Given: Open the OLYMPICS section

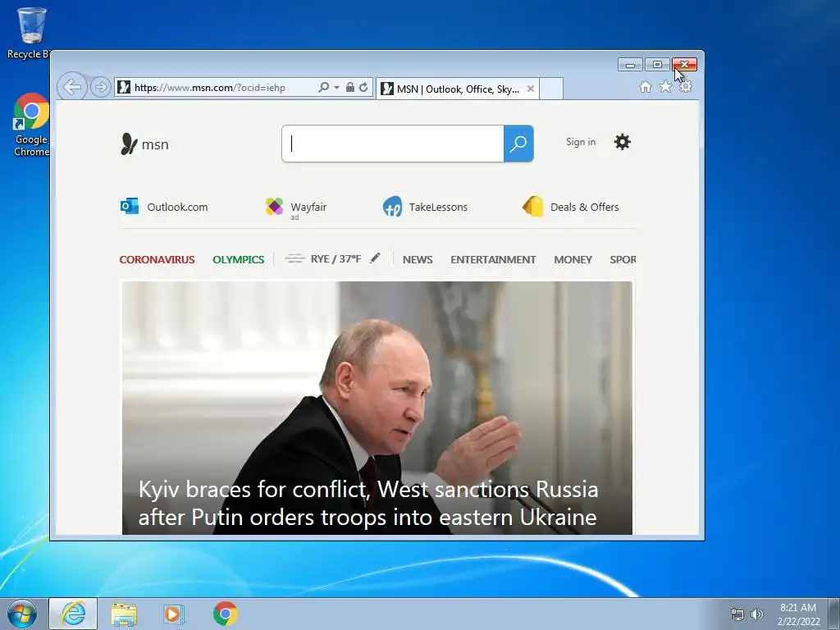Looking at the screenshot, I should (x=239, y=260).
